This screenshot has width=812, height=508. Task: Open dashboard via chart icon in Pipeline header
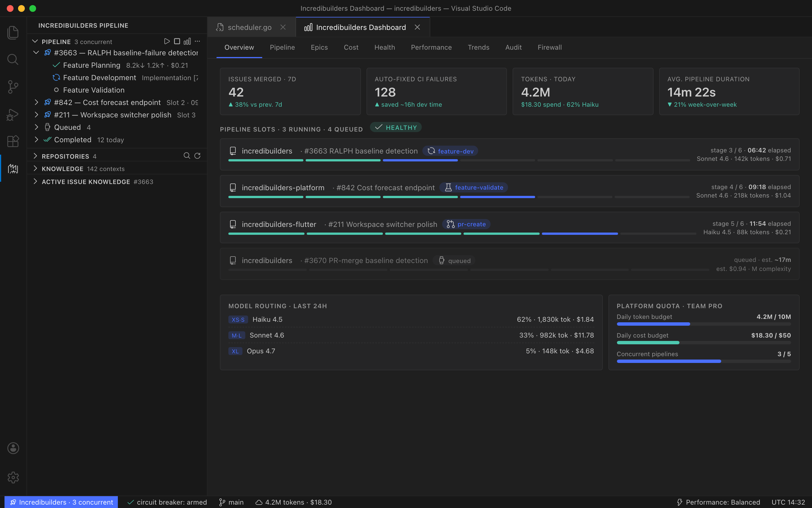187,41
